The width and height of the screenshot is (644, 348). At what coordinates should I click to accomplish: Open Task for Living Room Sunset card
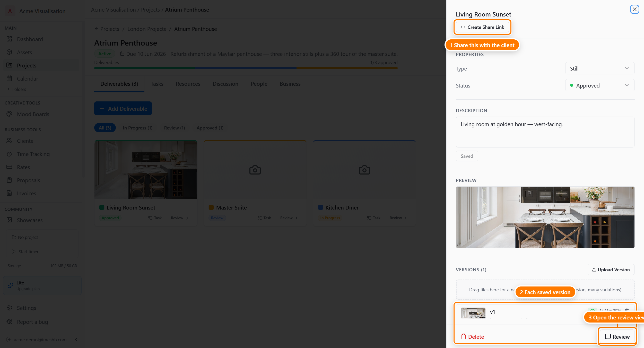pyautogui.click(x=155, y=218)
